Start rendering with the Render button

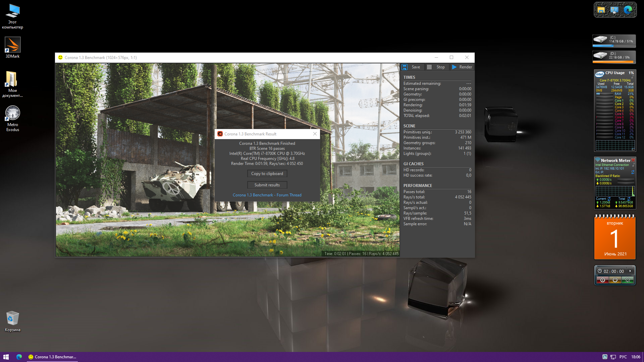point(462,67)
